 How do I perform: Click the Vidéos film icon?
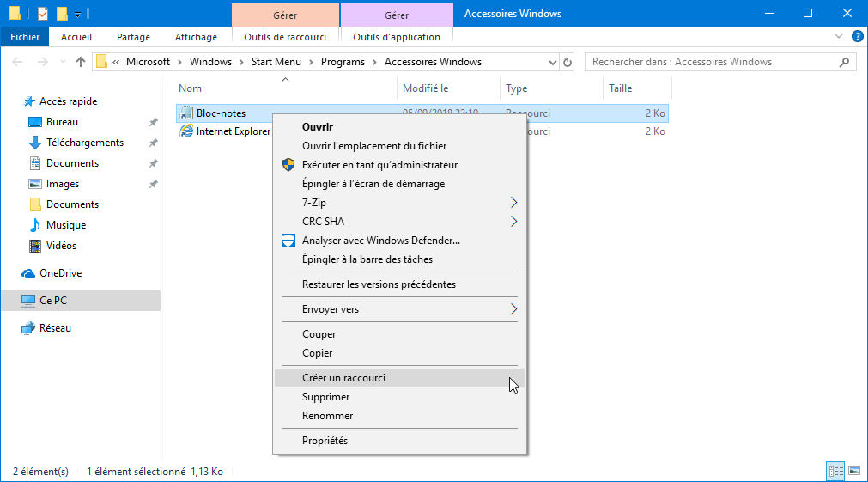click(35, 246)
